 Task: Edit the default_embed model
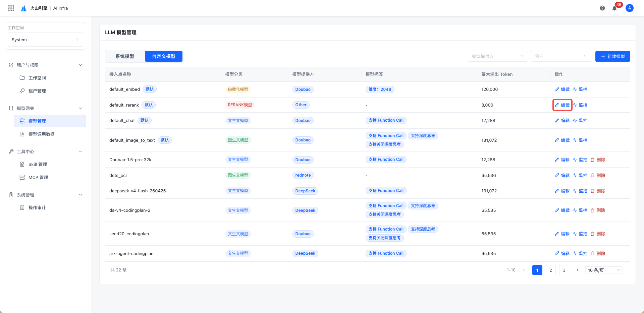(562, 89)
